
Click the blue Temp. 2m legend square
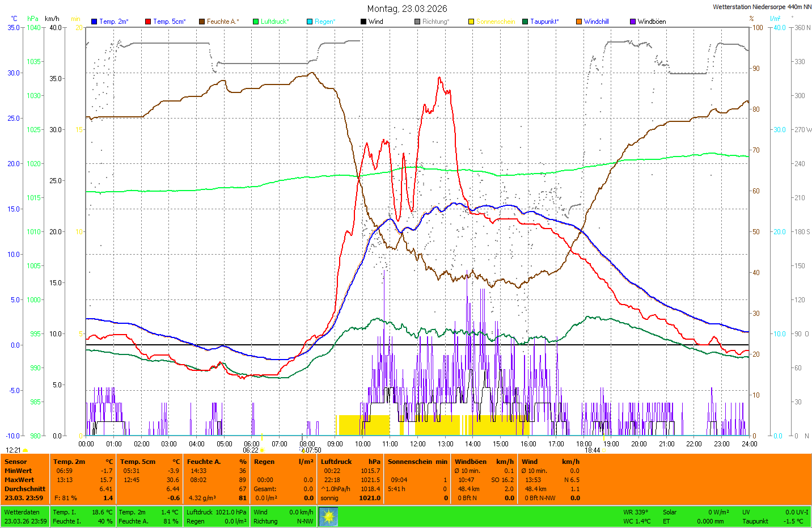point(94,22)
